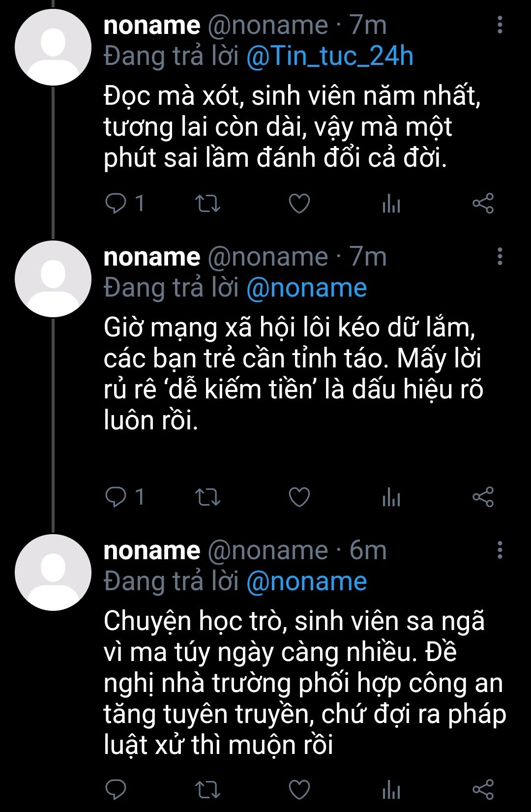The height and width of the screenshot is (812, 531).
Task: Open more options for the second tweet
Action: pyautogui.click(x=500, y=256)
